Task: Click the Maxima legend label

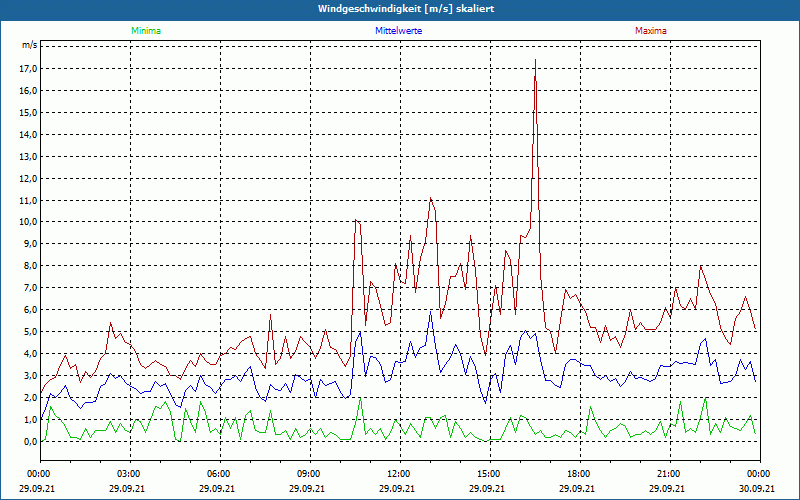Action: point(651,31)
